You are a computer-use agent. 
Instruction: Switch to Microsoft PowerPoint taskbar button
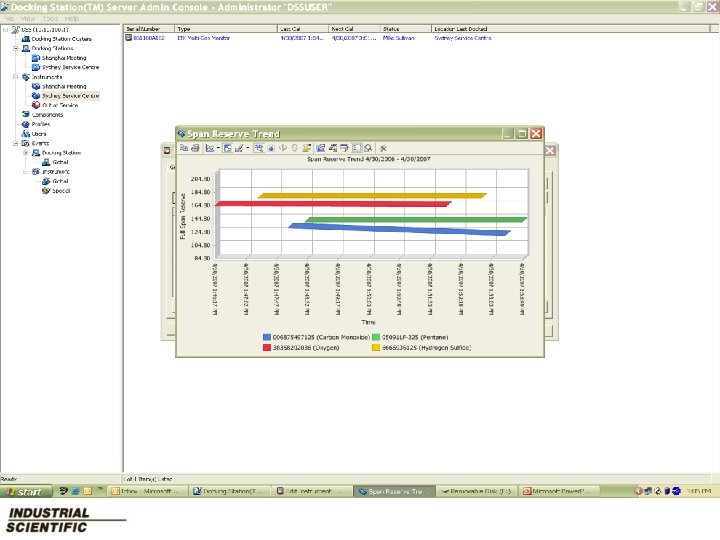point(559,491)
